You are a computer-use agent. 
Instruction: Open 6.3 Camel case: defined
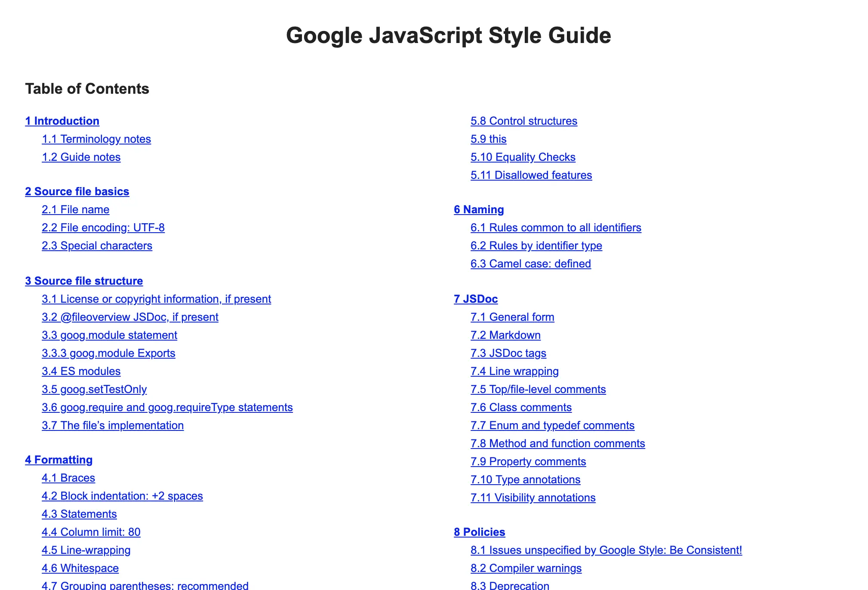531,264
